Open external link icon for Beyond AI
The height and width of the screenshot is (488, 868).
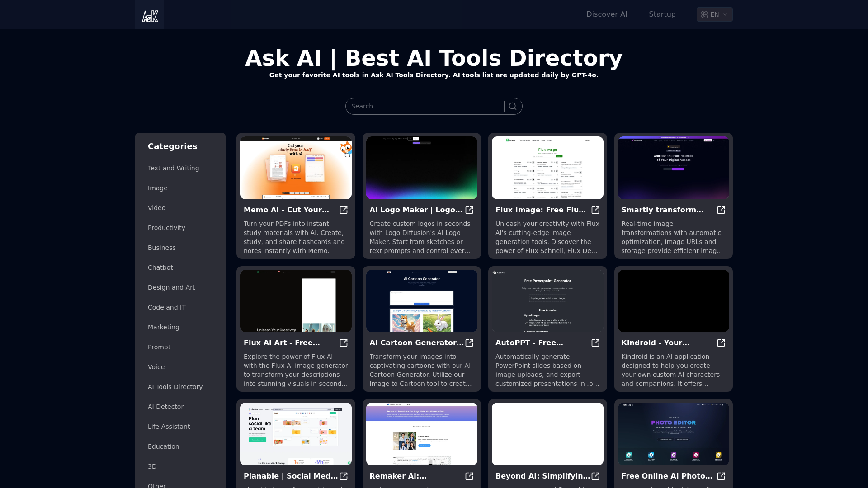(x=595, y=476)
